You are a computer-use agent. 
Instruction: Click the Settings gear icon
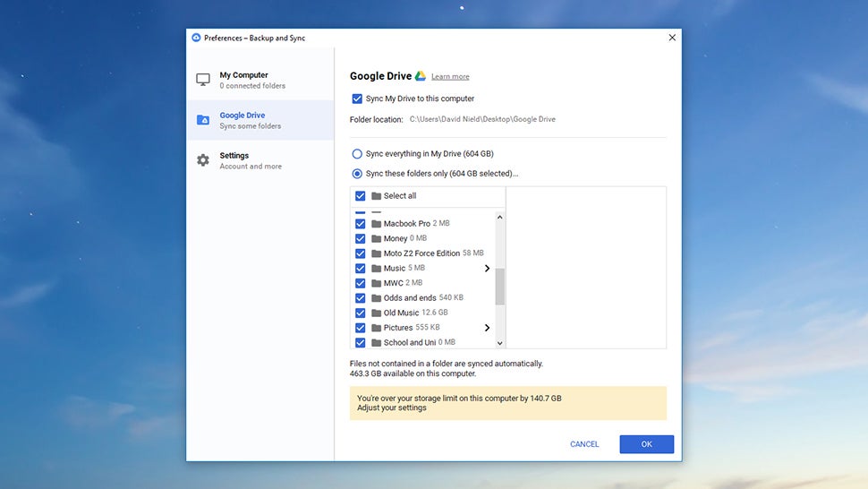pos(203,160)
